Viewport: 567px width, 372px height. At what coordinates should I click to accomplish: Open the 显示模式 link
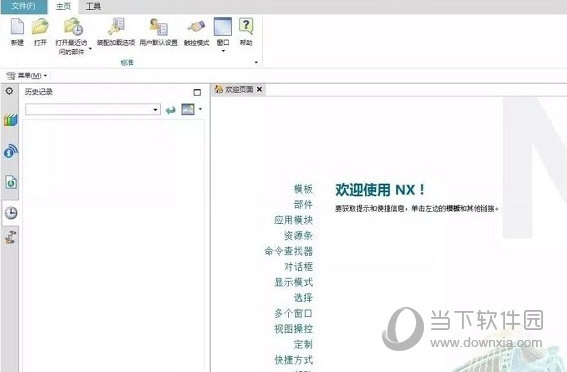[x=293, y=282]
